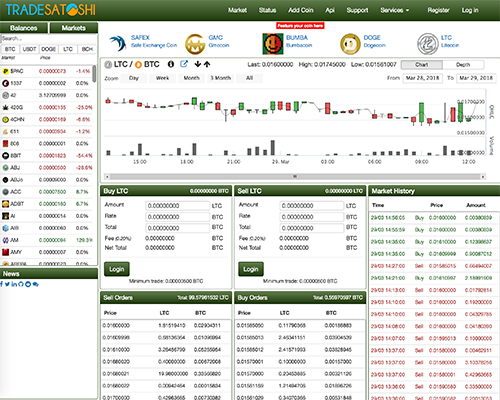500x400 pixels.
Task: Click the chart navigator scrollbar handle
Action: [295, 176]
